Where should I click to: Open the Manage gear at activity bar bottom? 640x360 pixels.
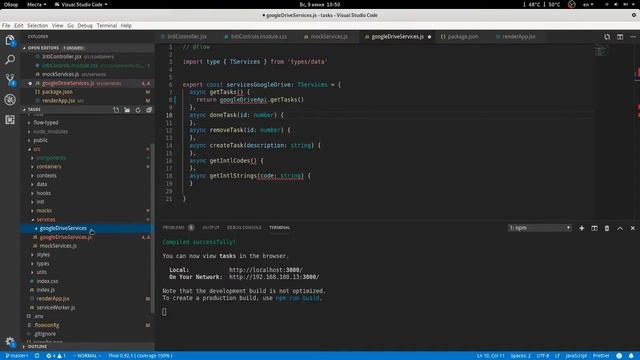(10, 341)
